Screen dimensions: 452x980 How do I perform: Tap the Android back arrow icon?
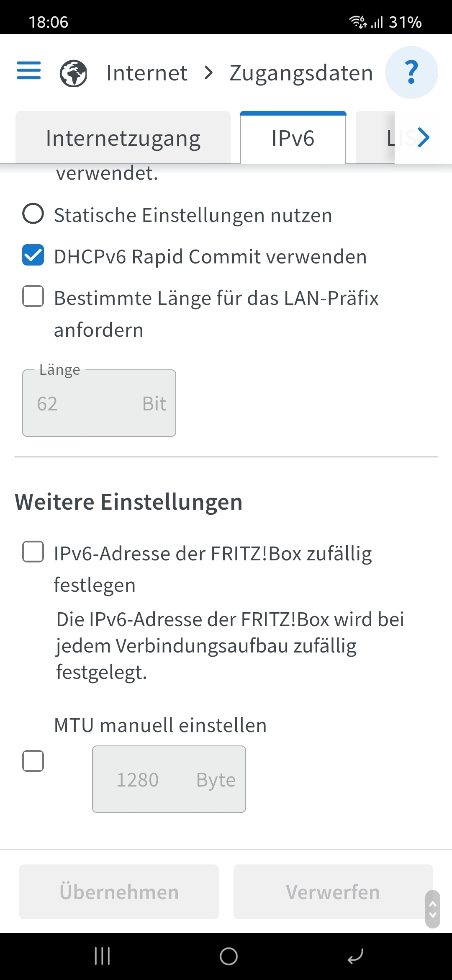point(355,956)
